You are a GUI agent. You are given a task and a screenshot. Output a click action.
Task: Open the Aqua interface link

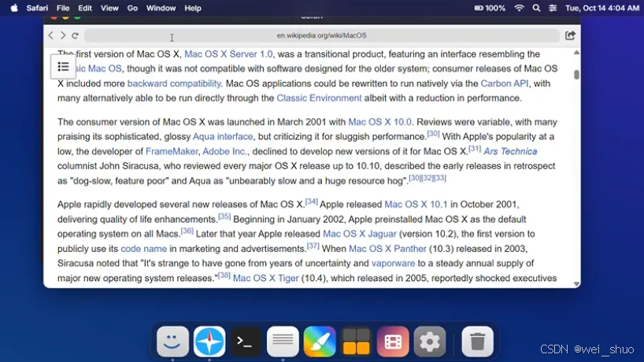(x=223, y=136)
